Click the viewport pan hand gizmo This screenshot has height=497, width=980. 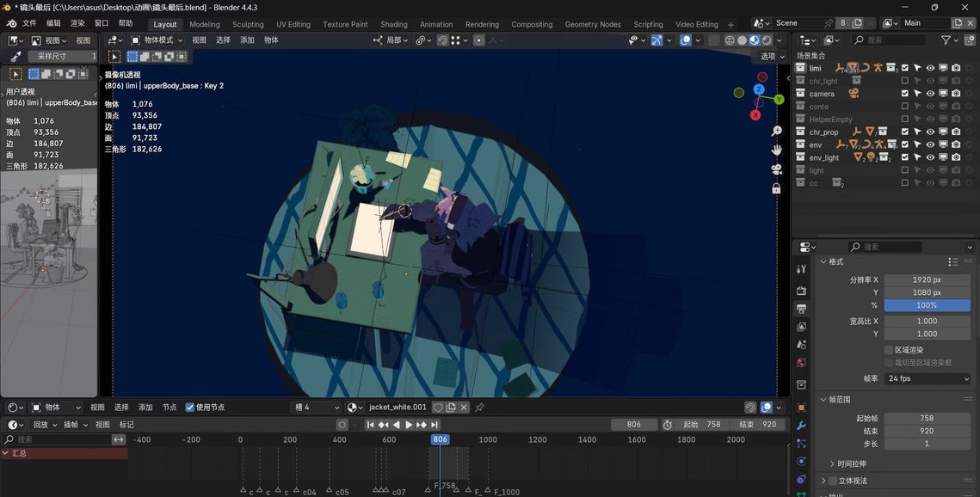point(776,150)
